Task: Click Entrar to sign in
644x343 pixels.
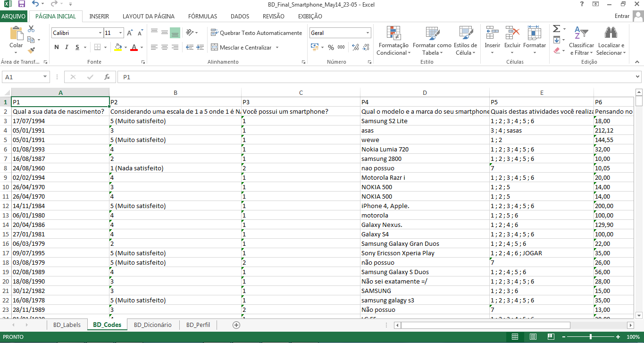Action: tap(622, 16)
